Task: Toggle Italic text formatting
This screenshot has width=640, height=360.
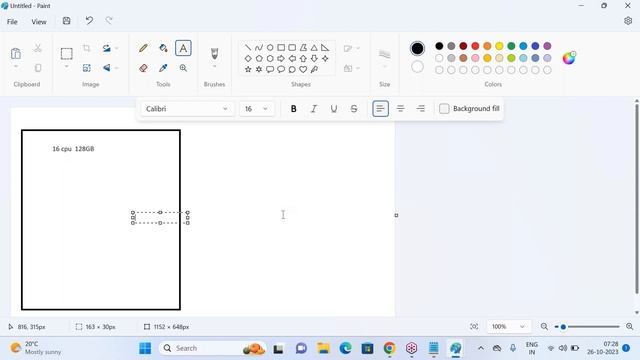Action: [x=313, y=109]
